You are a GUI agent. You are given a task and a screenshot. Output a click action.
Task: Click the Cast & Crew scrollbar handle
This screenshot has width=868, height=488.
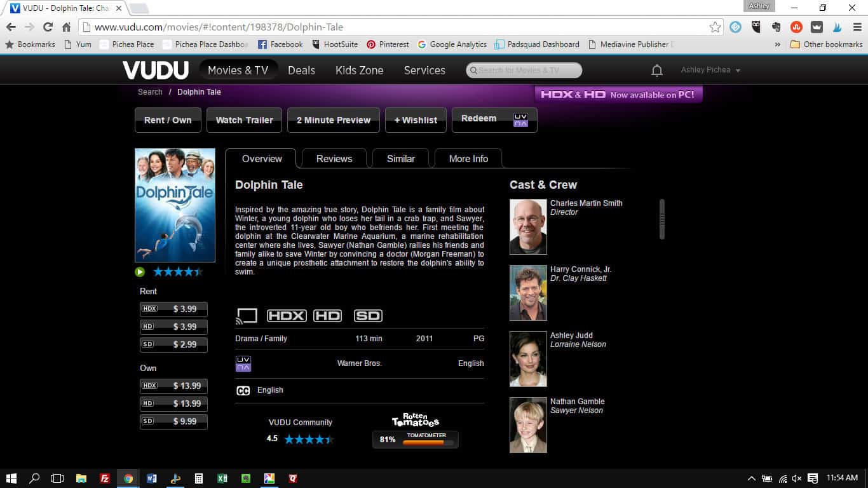pos(661,219)
